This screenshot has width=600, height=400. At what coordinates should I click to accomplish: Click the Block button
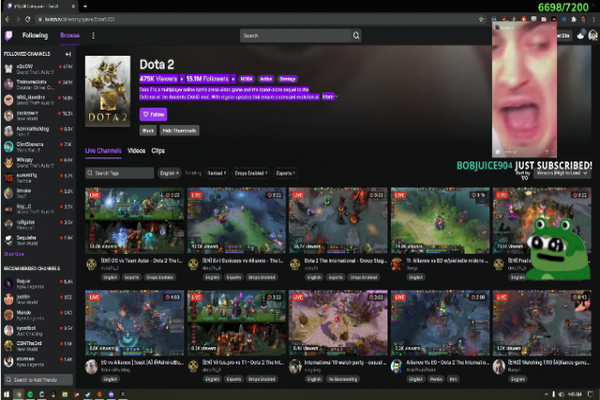click(148, 131)
